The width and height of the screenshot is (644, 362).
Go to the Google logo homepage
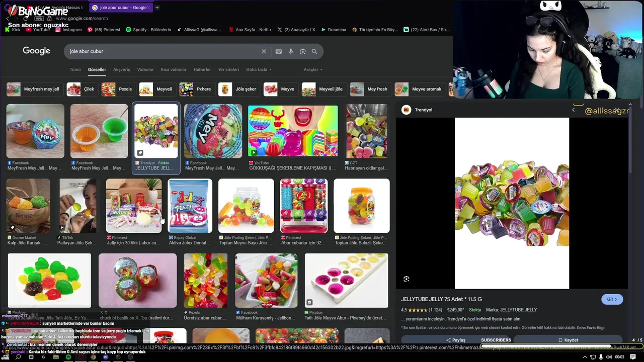tap(36, 51)
